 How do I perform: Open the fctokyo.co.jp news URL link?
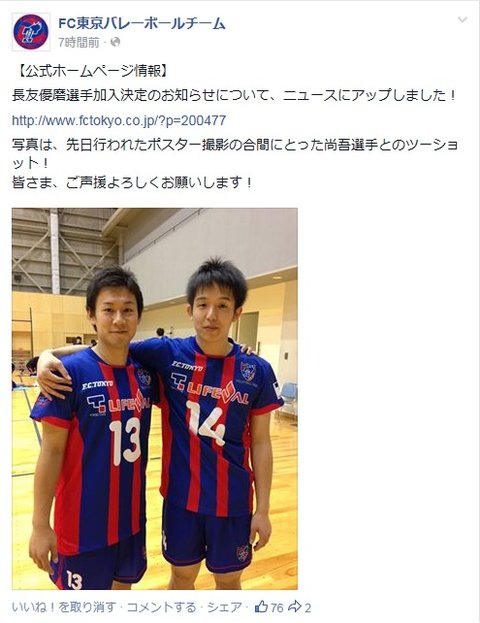119,120
